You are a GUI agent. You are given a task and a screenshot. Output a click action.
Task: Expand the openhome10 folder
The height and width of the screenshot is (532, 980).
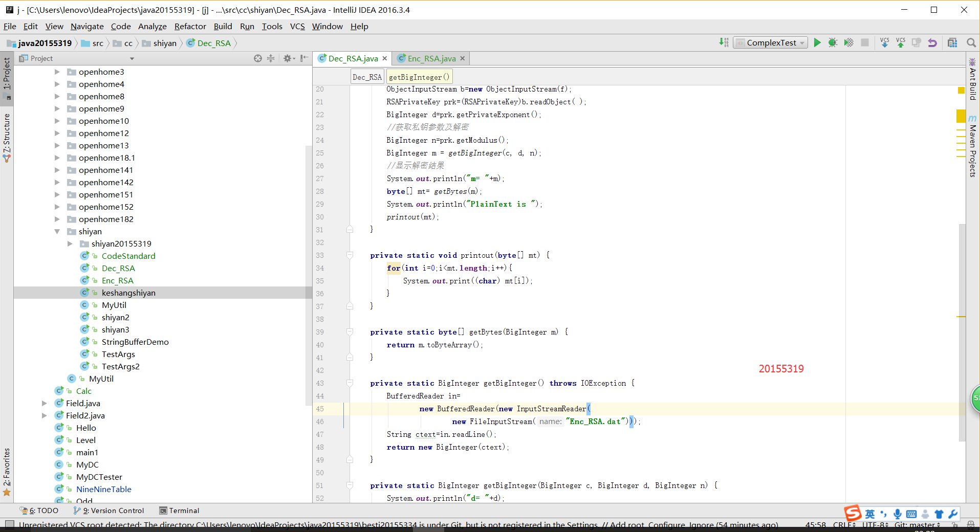click(57, 121)
